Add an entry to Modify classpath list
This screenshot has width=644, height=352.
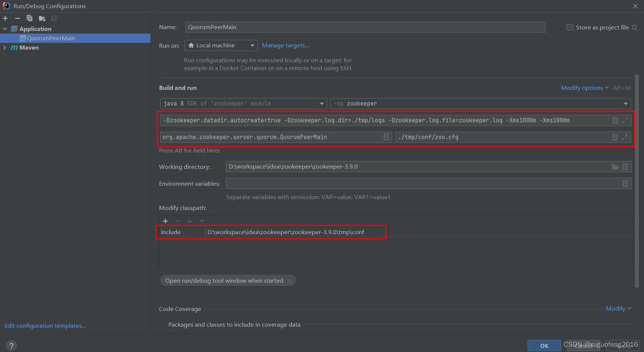pyautogui.click(x=165, y=221)
